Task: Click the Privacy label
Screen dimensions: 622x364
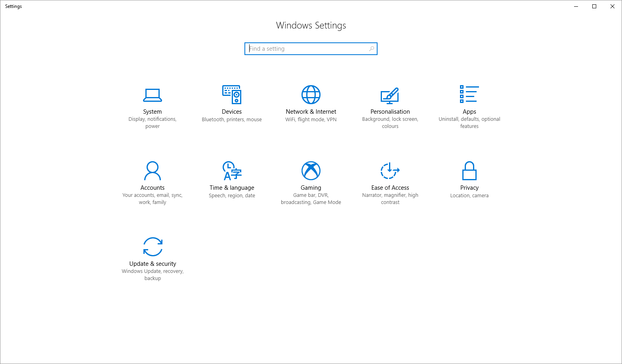Action: [x=469, y=188]
